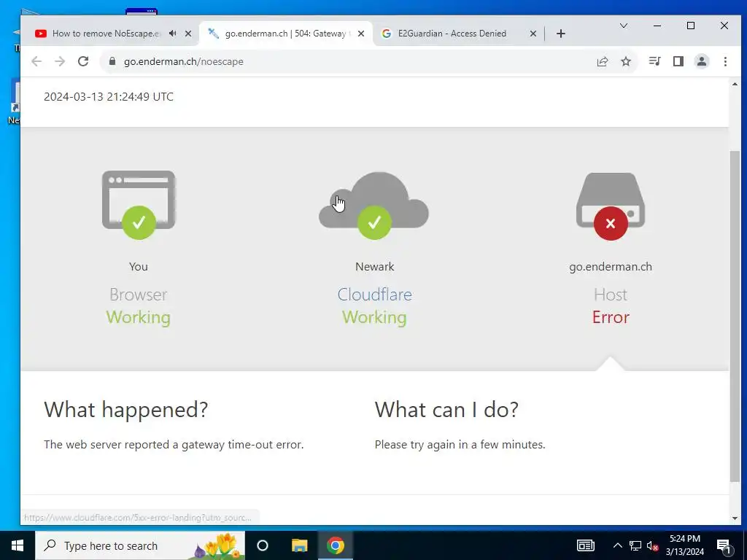Share this page from address bar
This screenshot has height=560, width=747.
click(602, 61)
